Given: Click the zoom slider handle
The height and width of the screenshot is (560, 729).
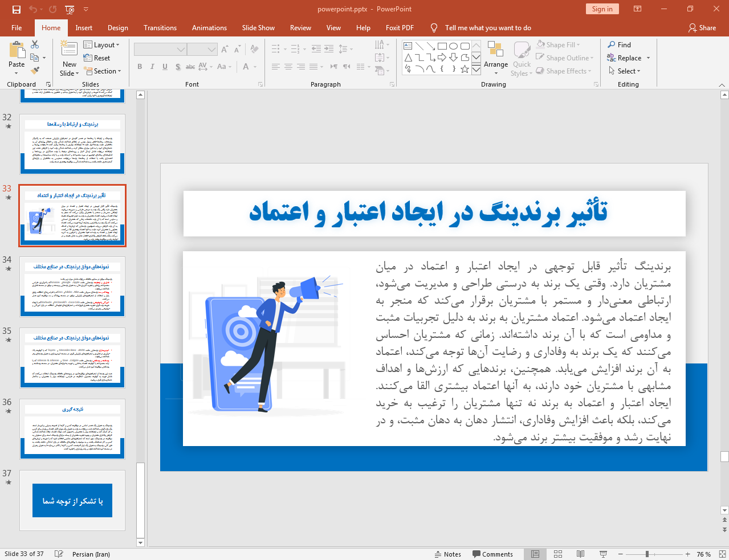Looking at the screenshot, I should point(647,554).
